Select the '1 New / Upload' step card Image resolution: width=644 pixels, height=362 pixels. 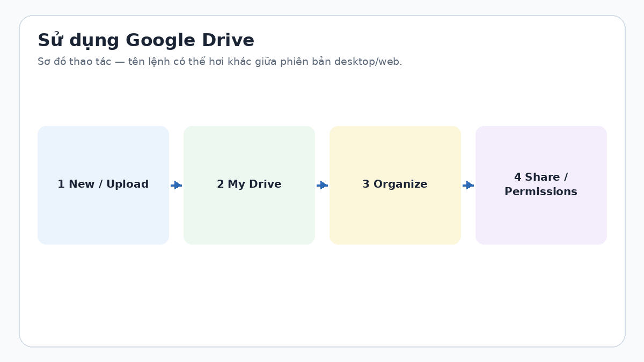pyautogui.click(x=103, y=185)
